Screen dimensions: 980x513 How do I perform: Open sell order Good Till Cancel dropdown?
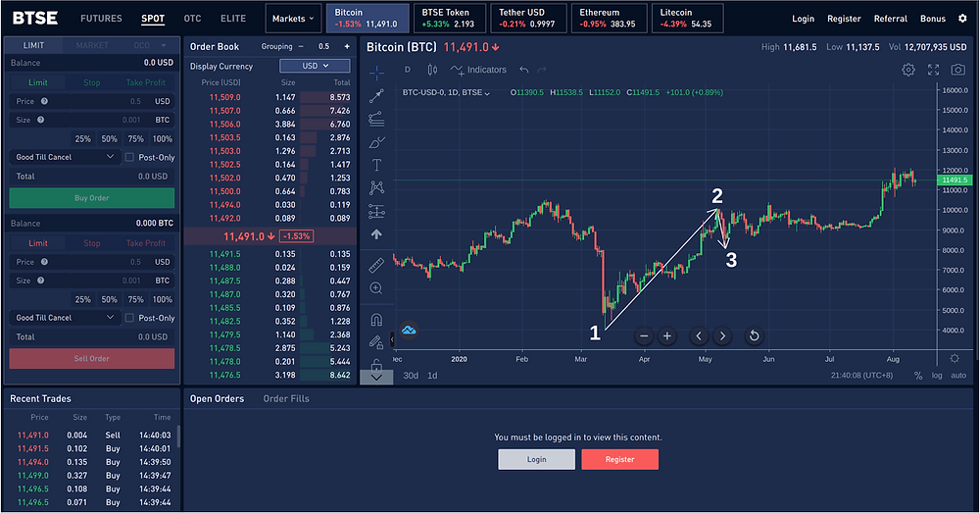click(x=65, y=318)
